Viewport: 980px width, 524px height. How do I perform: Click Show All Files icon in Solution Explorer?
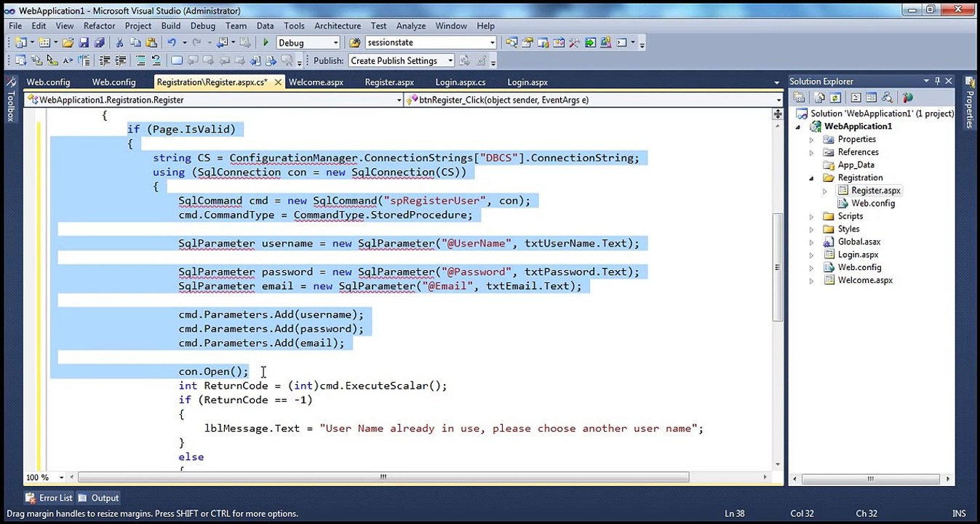pos(819,98)
